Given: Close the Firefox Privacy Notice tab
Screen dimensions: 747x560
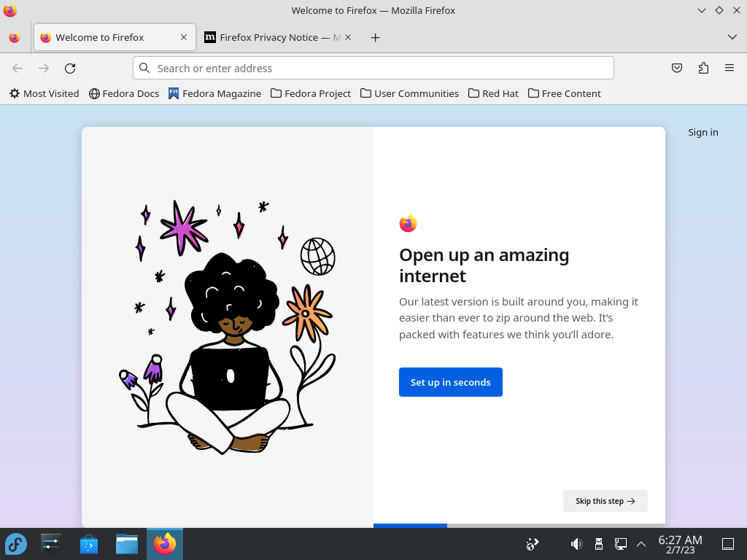Looking at the screenshot, I should (348, 37).
